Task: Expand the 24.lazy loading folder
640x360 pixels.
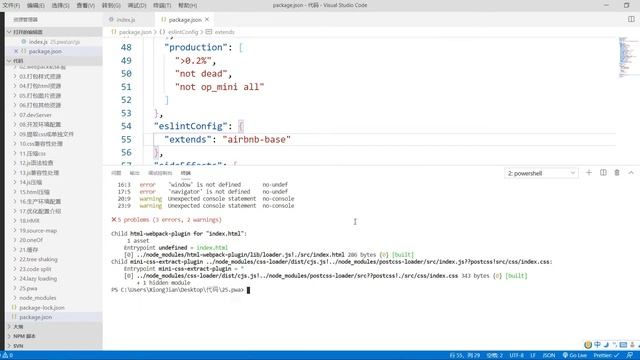Action: pos(53,278)
